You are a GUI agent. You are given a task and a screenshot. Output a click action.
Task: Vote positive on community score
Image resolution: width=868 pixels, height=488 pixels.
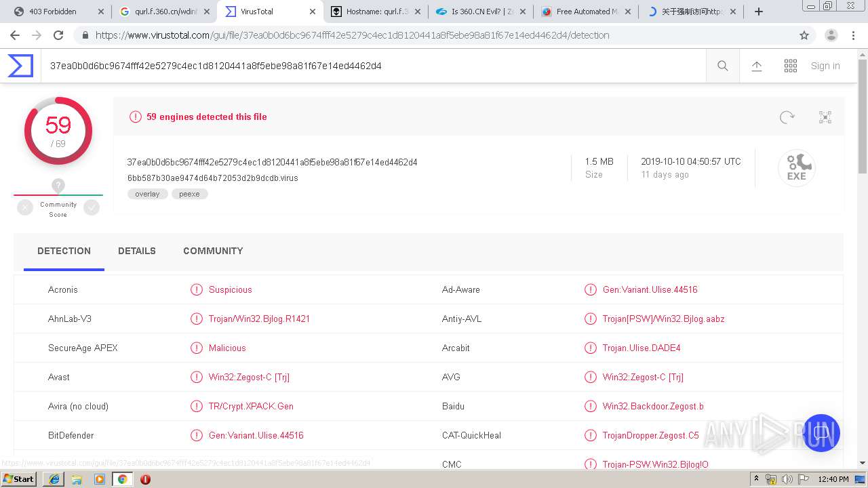(92, 208)
